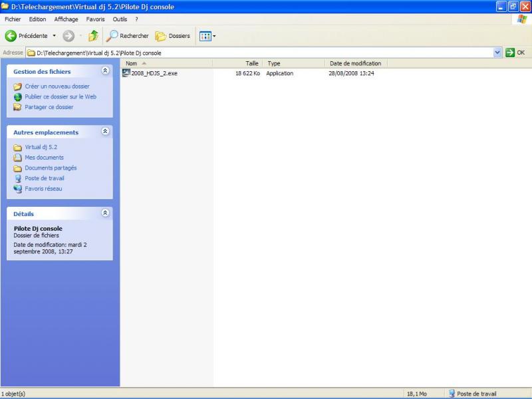Click the 2008_HDJS_2.exe application icon
This screenshot has height=399, width=532.
click(126, 73)
